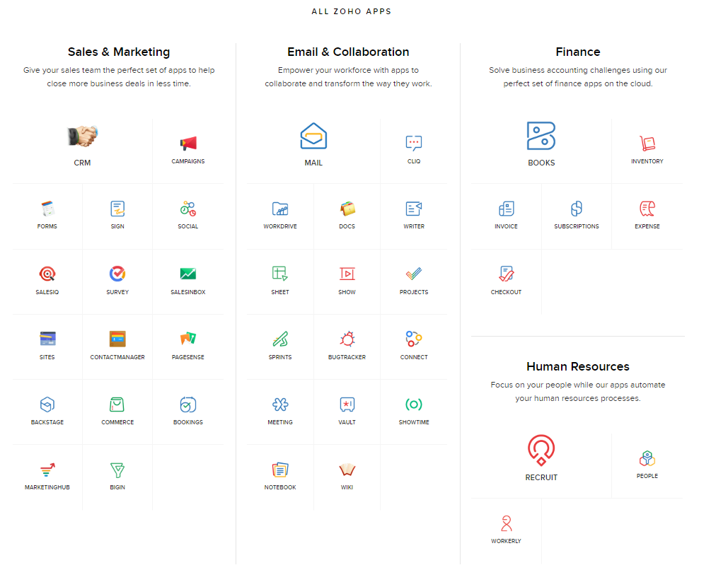The height and width of the screenshot is (582, 728).
Task: Click the CRM text label
Action: [82, 163]
